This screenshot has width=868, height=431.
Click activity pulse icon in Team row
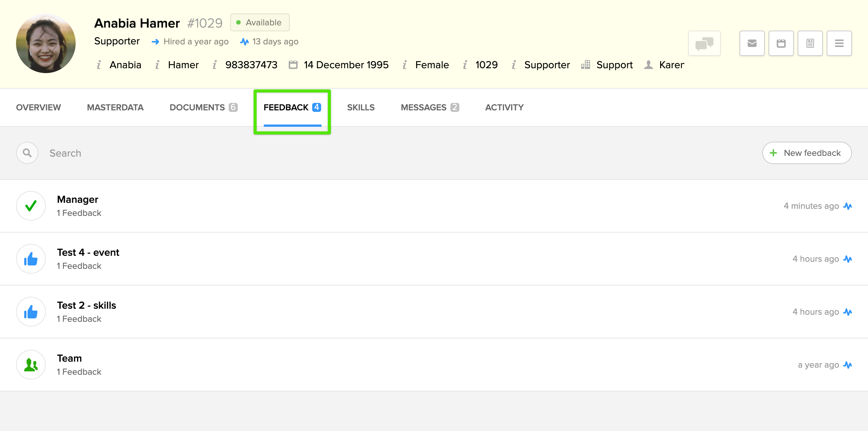coord(848,365)
